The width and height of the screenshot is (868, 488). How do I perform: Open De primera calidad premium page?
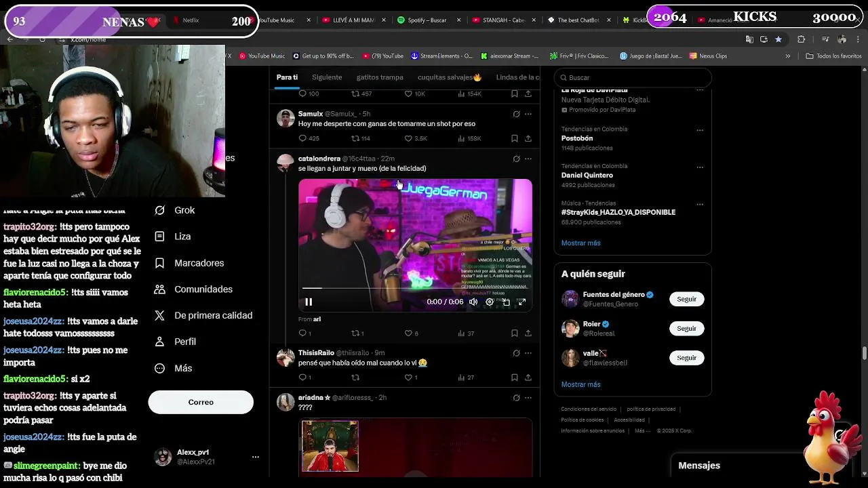(203, 316)
